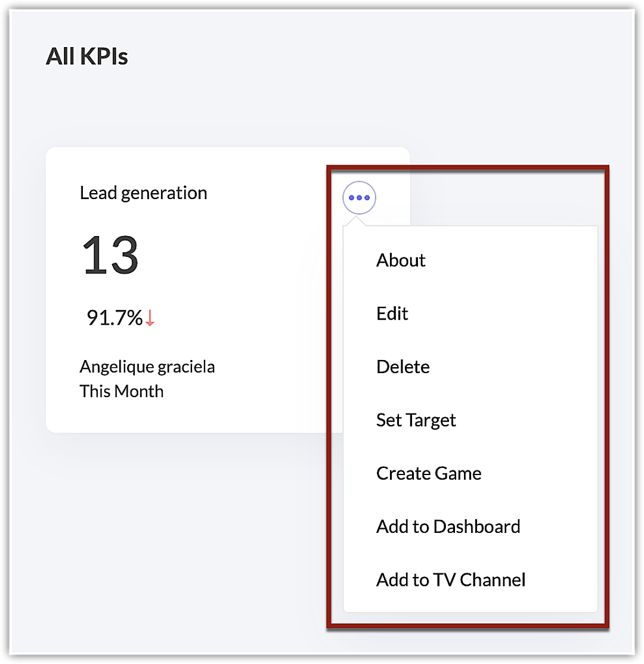Screen dimensions: 644x664
Task: Select Add to TV Channel
Action: click(451, 579)
